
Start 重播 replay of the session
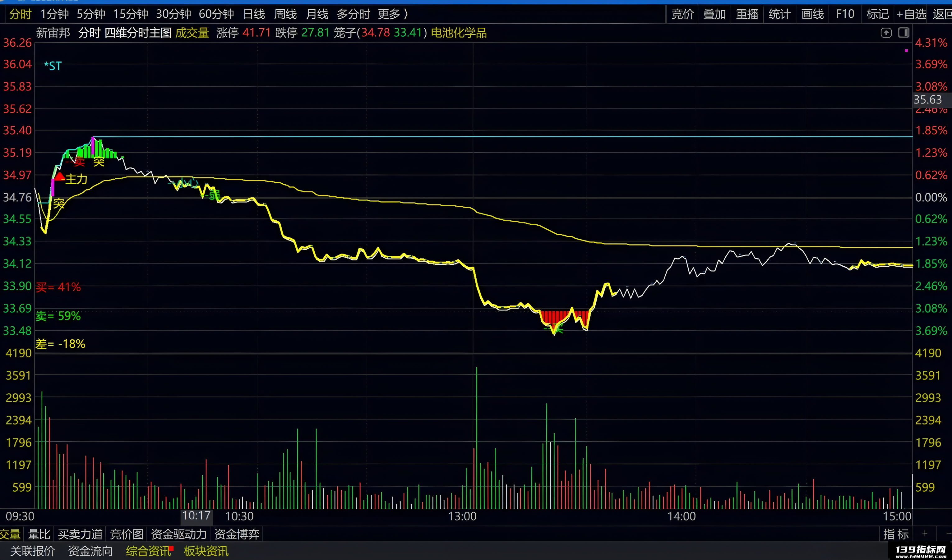tap(747, 14)
